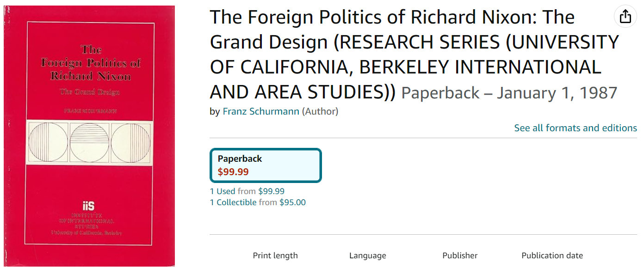This screenshot has width=644, height=268.
Task: Click the (Author) role text
Action: point(320,111)
